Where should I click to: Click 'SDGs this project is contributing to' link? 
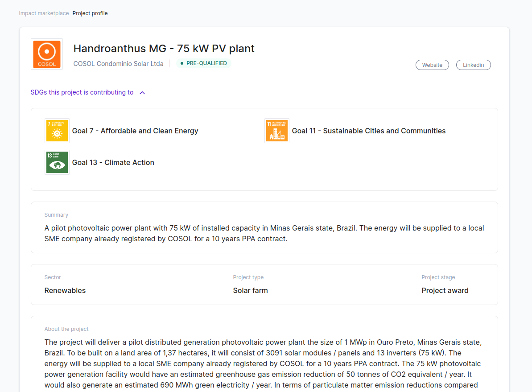click(82, 92)
